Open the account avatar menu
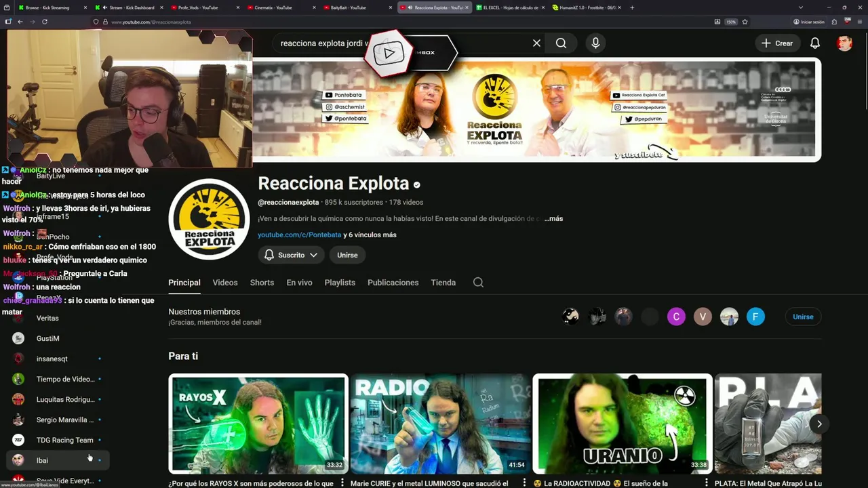 [844, 43]
